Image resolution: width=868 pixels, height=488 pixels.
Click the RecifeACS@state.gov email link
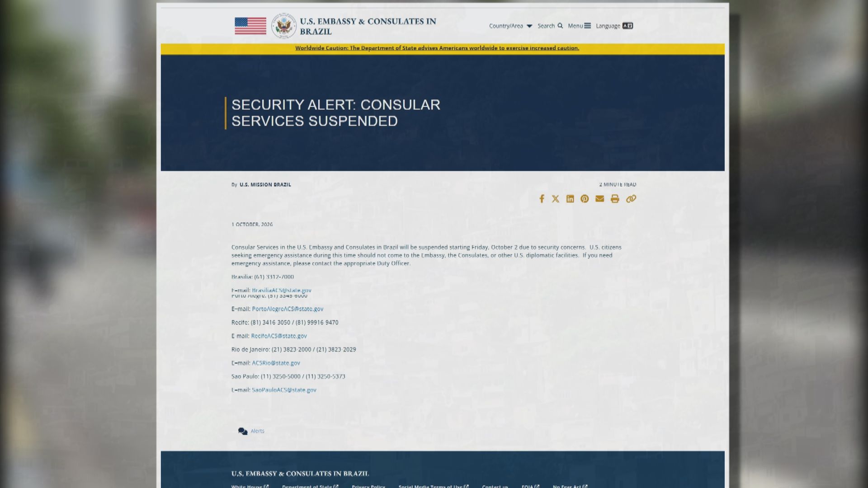coord(279,336)
